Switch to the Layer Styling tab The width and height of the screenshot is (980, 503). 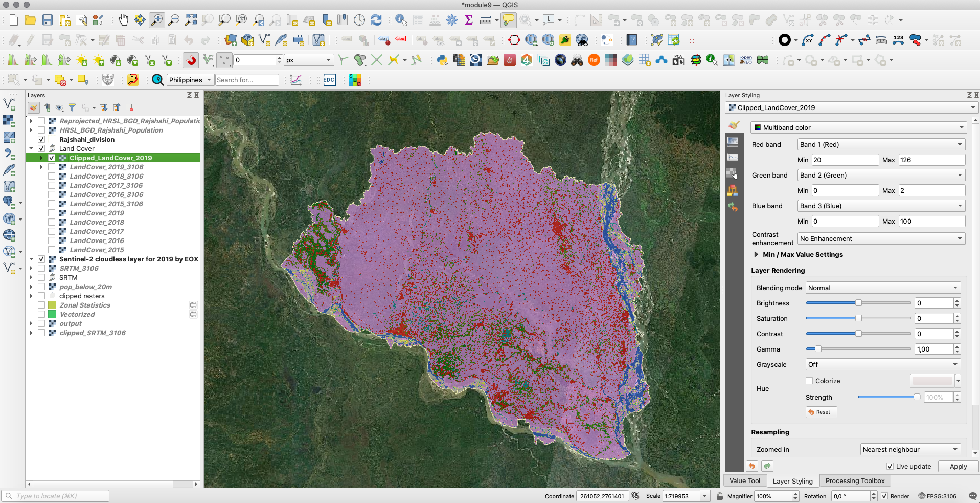[792, 481]
